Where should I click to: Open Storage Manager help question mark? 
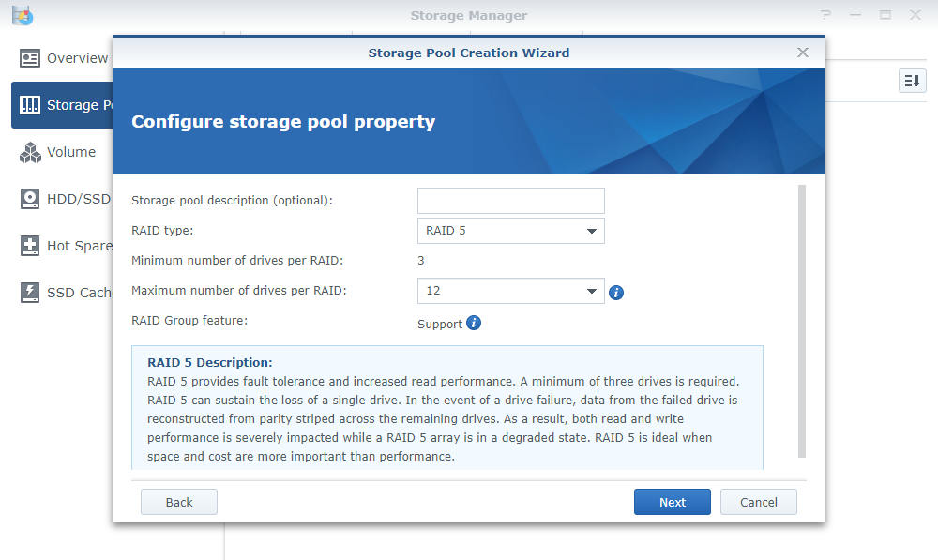826,15
